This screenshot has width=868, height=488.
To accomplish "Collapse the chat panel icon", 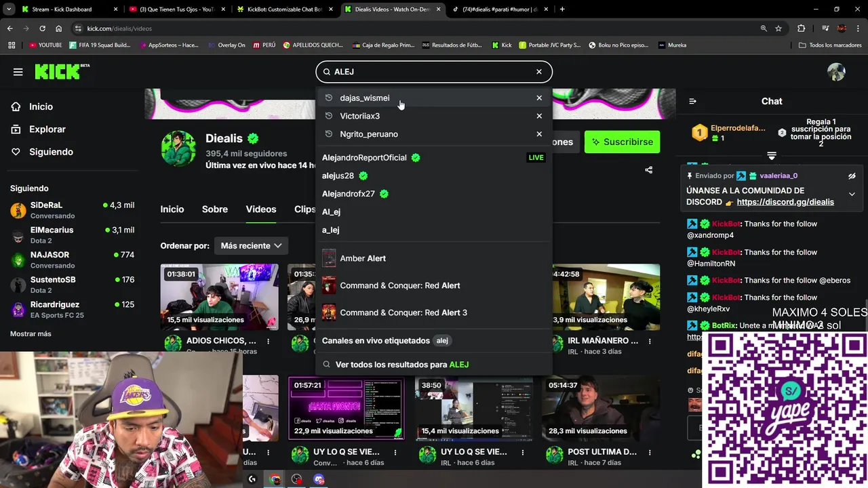I will pyautogui.click(x=692, y=101).
